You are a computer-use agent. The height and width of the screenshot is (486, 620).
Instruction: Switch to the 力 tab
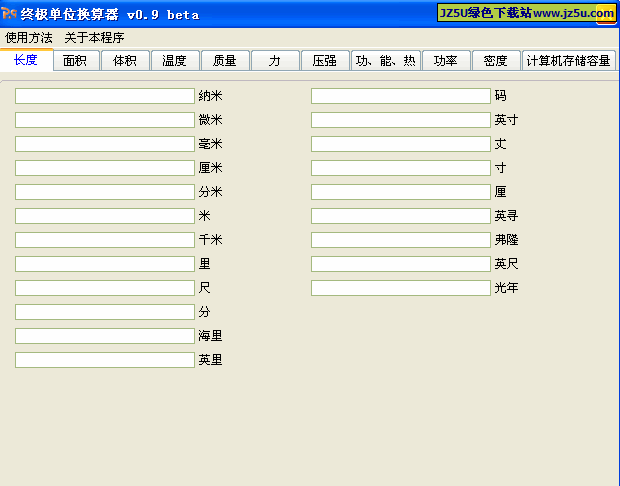click(275, 61)
